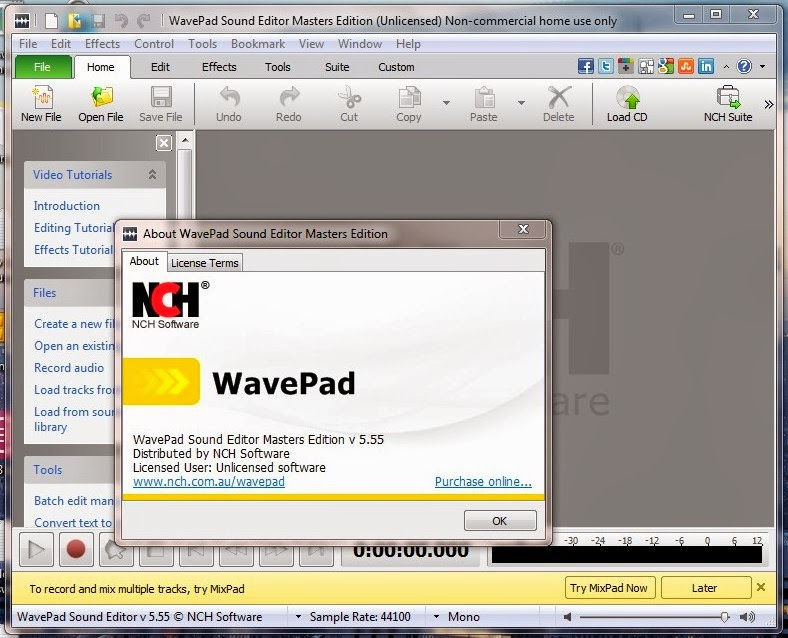Click the sidebar scrollbar up arrow

pos(185,140)
